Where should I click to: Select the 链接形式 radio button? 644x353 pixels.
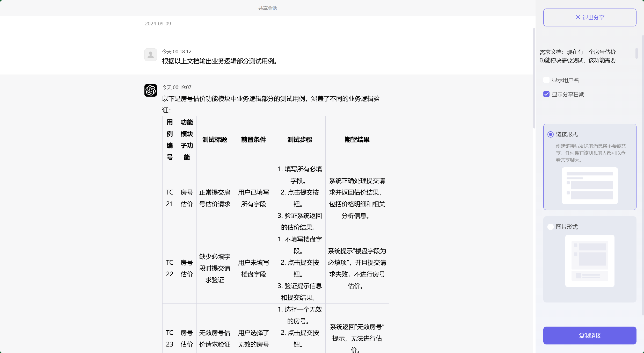click(551, 134)
